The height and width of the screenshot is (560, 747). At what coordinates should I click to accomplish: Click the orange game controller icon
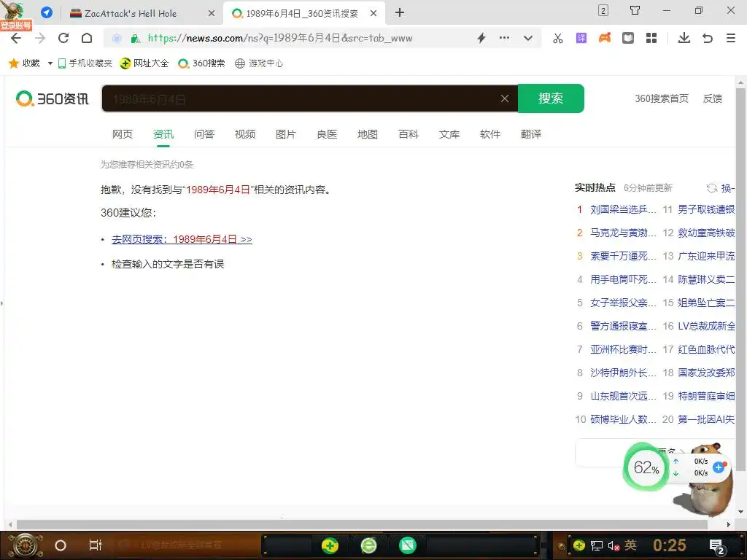coord(605,38)
